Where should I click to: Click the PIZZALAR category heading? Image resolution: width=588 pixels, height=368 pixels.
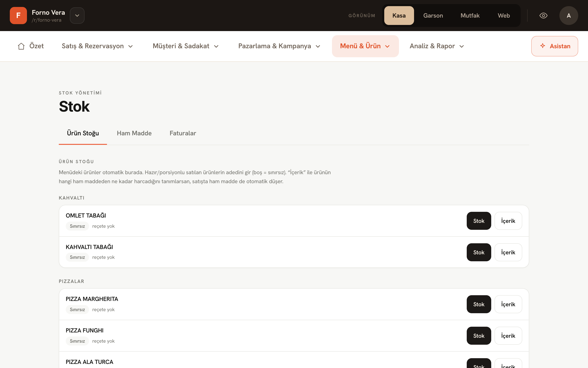[71, 281]
